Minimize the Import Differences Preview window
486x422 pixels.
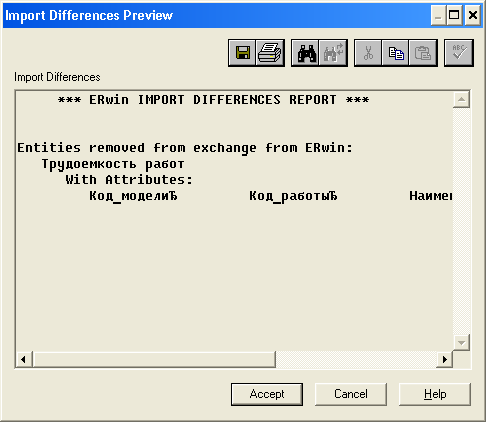[438, 15]
